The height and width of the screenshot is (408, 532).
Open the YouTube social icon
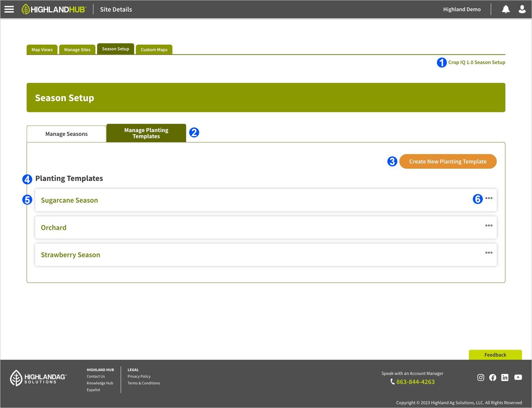point(518,377)
